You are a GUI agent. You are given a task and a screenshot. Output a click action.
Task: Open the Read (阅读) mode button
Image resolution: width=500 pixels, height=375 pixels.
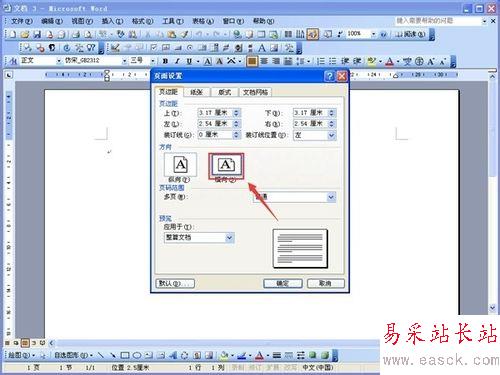click(410, 34)
